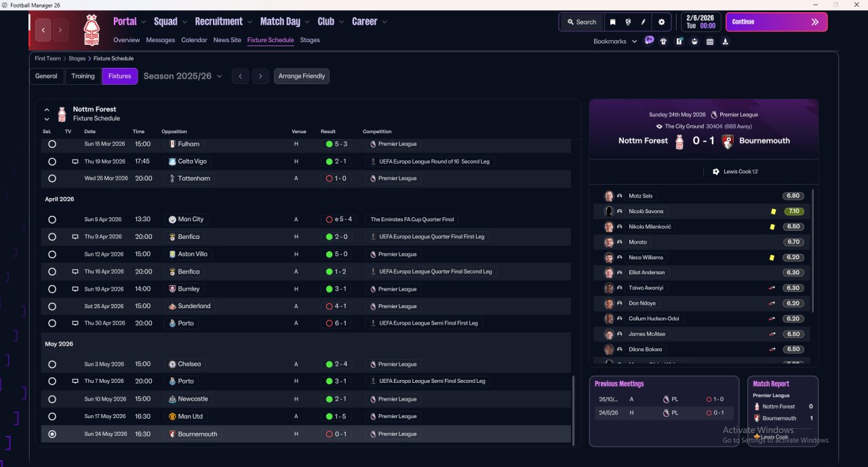Open the Calendar sub-tab
The height and width of the screenshot is (467, 868).
point(194,40)
